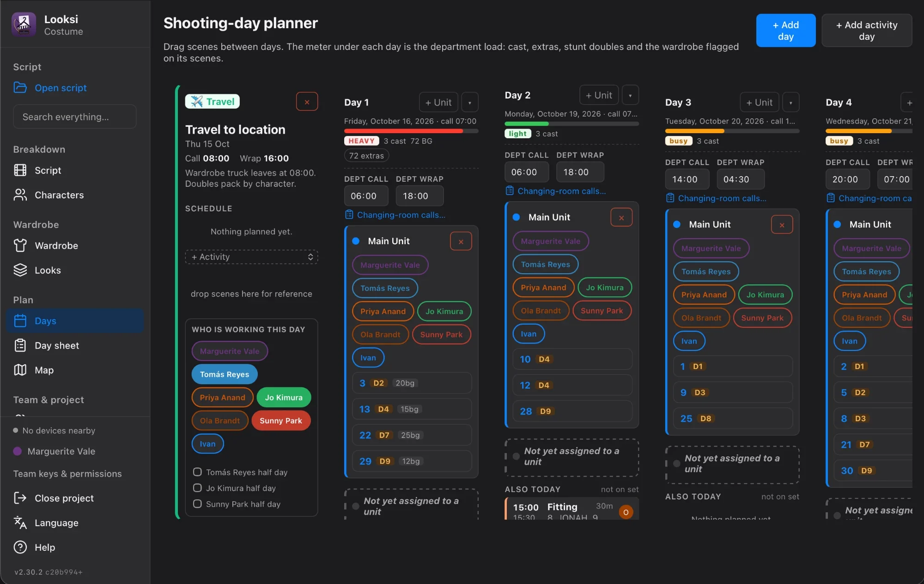Image resolution: width=924 pixels, height=584 pixels.
Task: Click the film-strip icon beside Script
Action: (x=20, y=170)
